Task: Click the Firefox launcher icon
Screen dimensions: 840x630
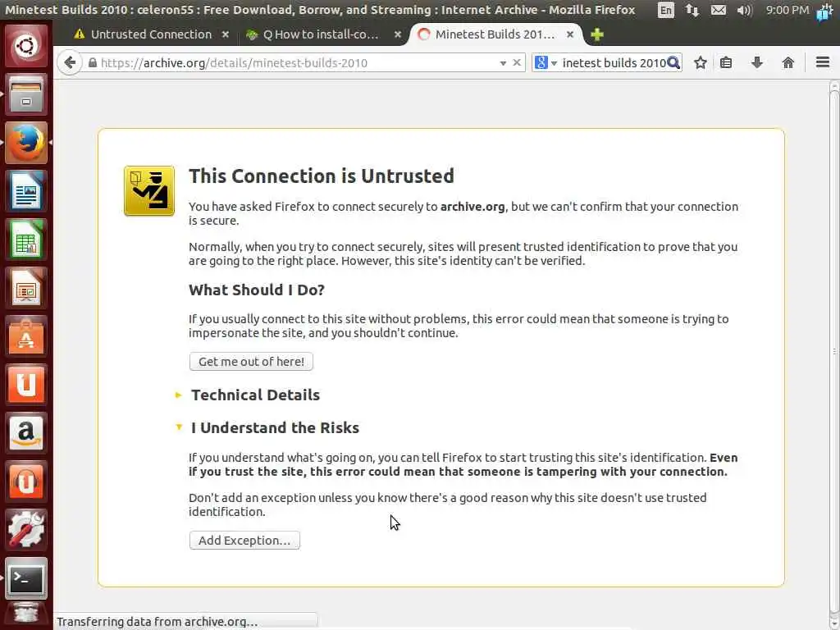Action: [x=25, y=143]
